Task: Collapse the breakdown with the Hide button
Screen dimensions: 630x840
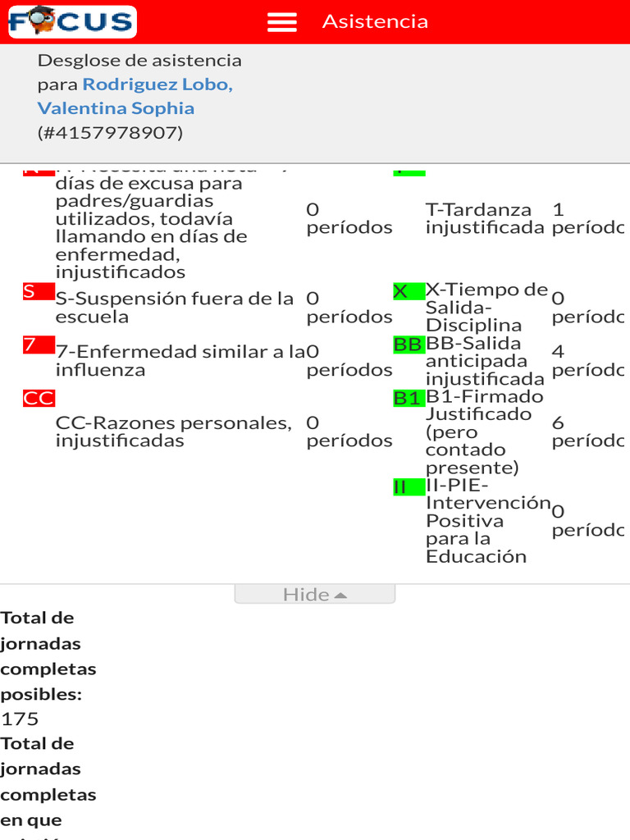Action: click(314, 594)
